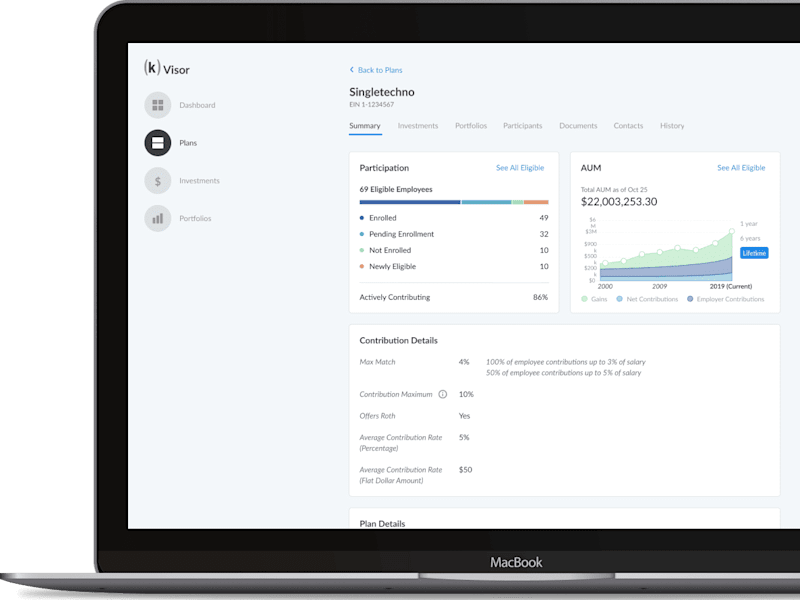The width and height of the screenshot is (800, 600).
Task: Click the Back to Plans chevron
Action: click(x=352, y=69)
